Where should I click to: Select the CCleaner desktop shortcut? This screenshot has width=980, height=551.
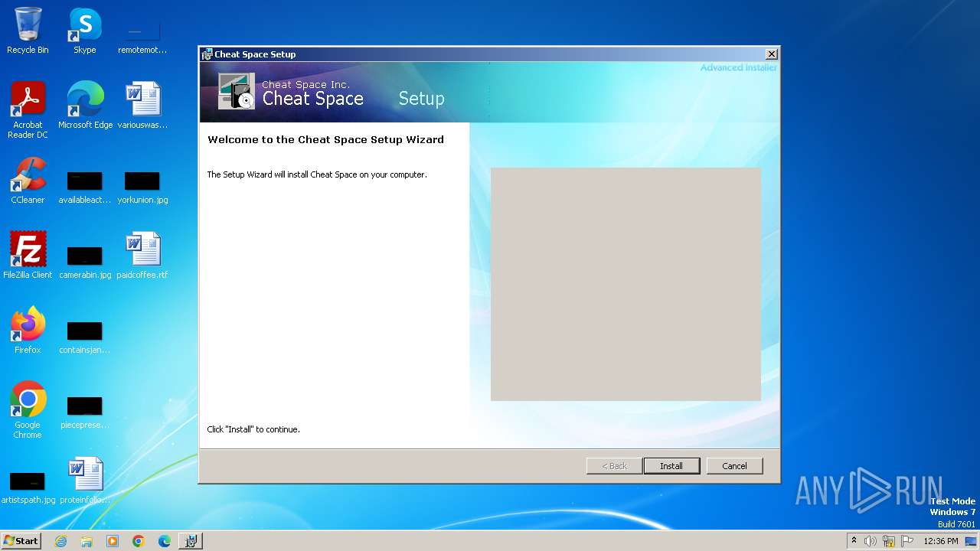(28, 181)
